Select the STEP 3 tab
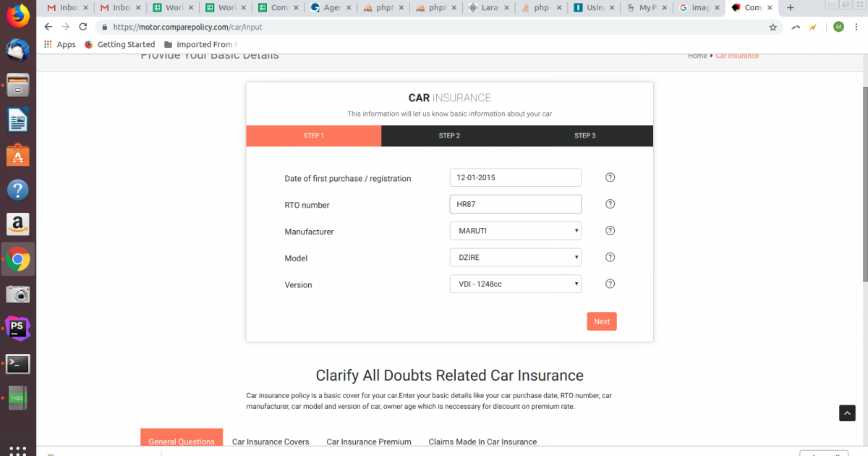Screen dimensions: 868x456 click(x=585, y=136)
